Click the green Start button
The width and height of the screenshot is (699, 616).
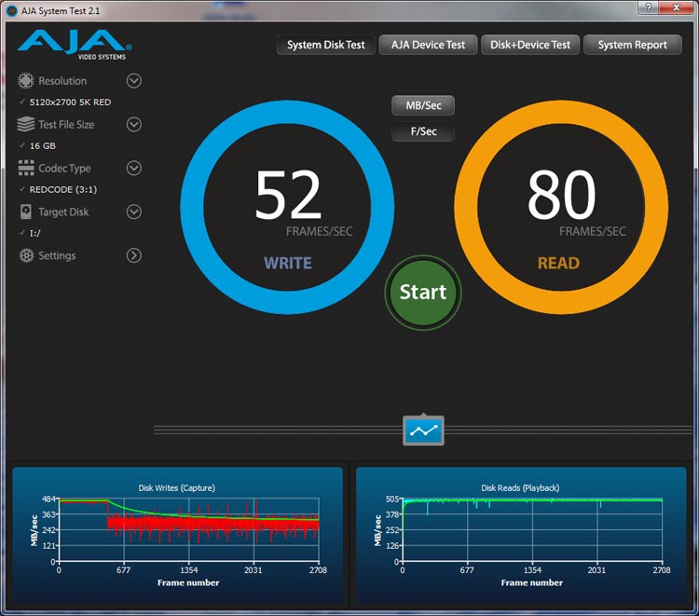click(x=423, y=293)
